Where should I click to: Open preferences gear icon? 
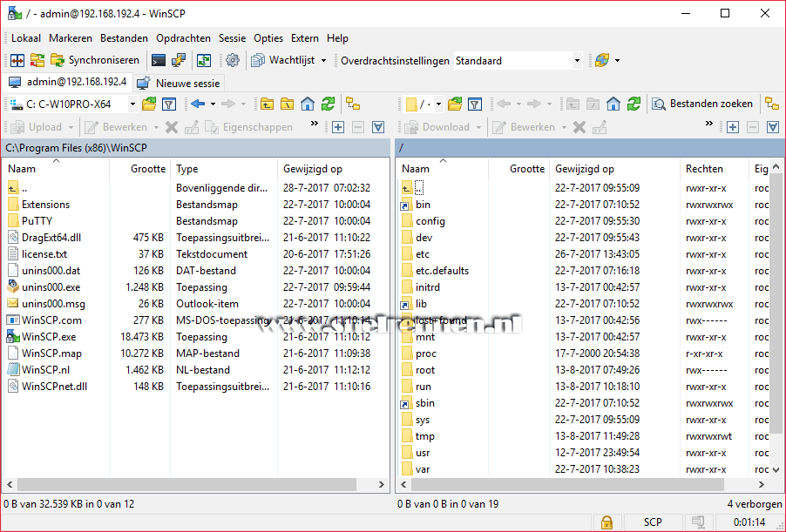click(233, 61)
